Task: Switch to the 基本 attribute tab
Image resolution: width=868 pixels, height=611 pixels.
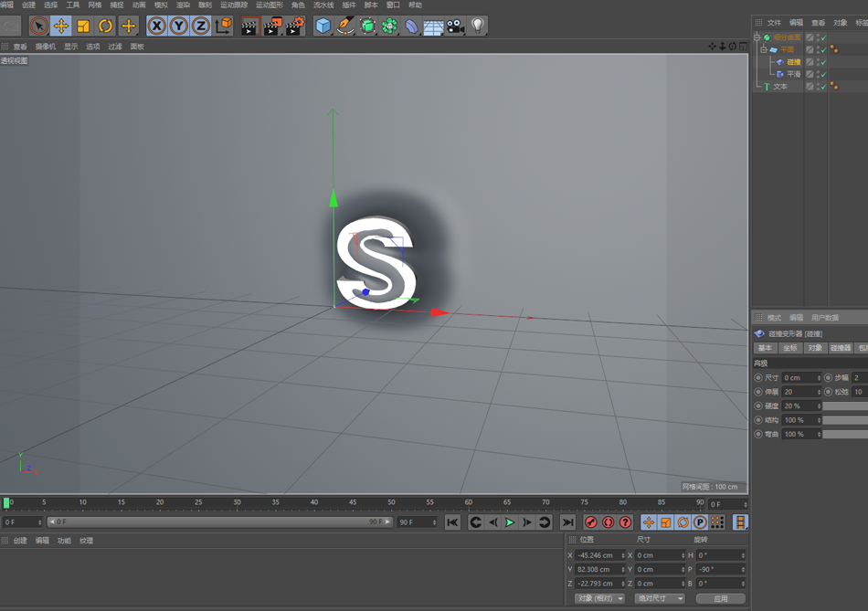Action: click(x=765, y=348)
